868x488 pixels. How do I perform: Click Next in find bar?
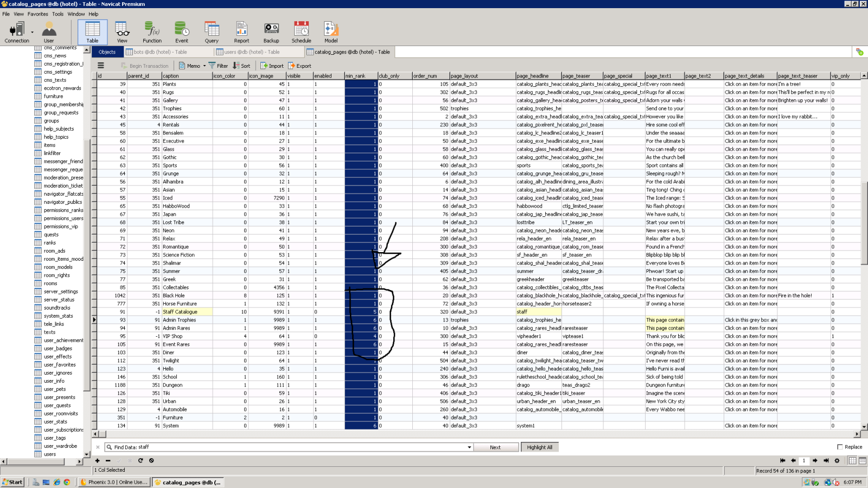tap(495, 447)
